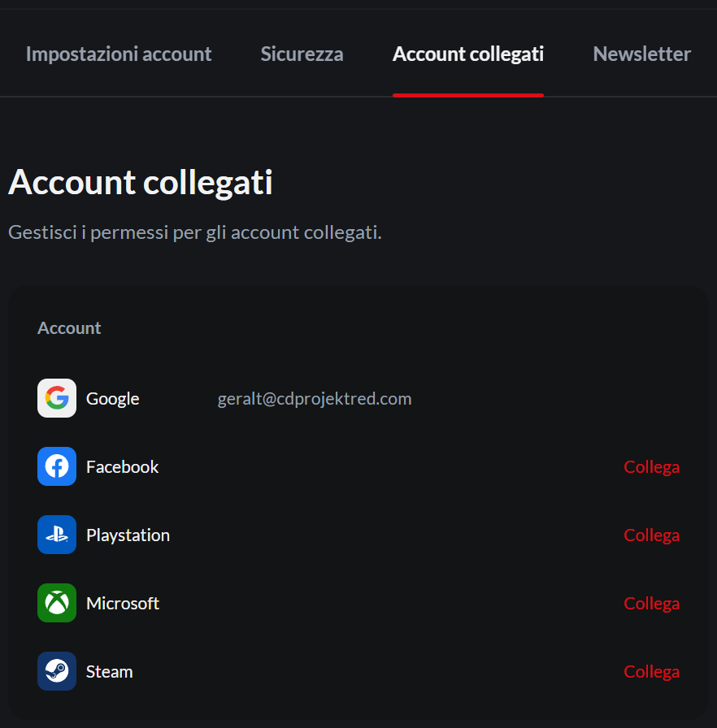
Task: Click the Account collegati page heading
Action: click(x=141, y=183)
